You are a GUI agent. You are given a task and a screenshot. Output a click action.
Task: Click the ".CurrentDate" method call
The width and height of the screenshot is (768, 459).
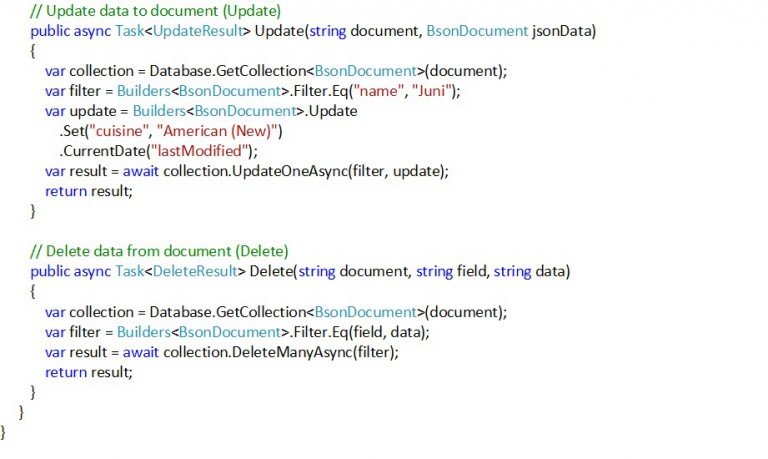tap(103, 151)
